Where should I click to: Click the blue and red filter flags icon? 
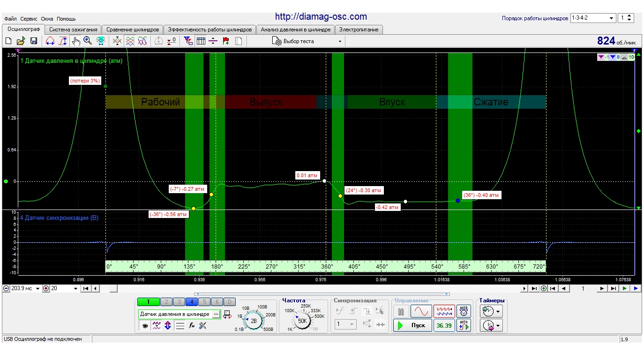click(x=188, y=41)
